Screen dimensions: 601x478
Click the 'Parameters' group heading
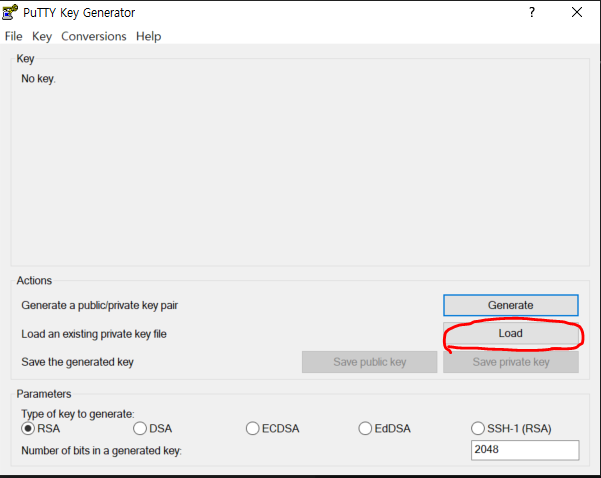click(x=44, y=394)
